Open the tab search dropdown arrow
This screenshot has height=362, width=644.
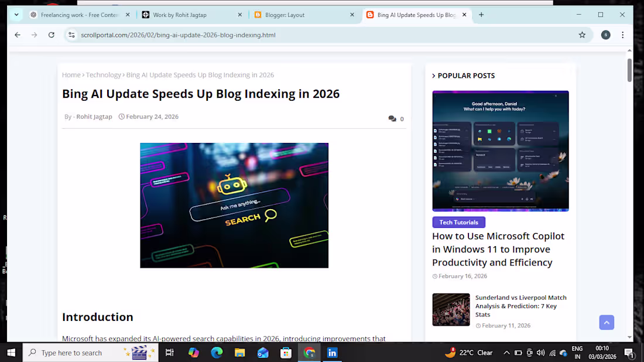[x=16, y=15]
